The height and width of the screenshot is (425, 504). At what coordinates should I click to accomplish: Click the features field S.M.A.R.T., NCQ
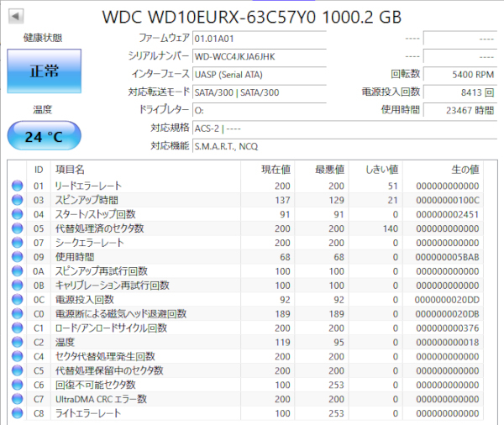click(x=344, y=147)
